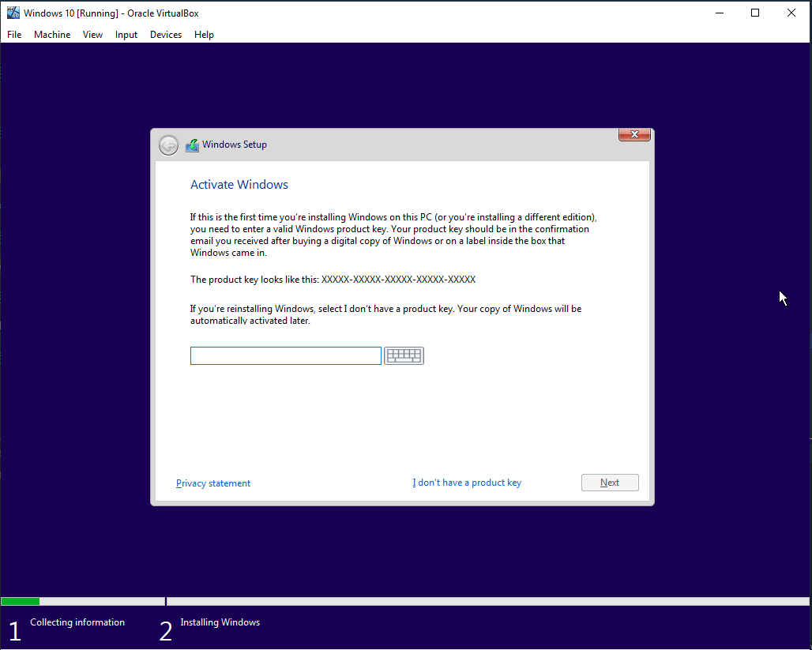Open the on-screen keyboard icon
This screenshot has height=650, width=812.
(404, 356)
